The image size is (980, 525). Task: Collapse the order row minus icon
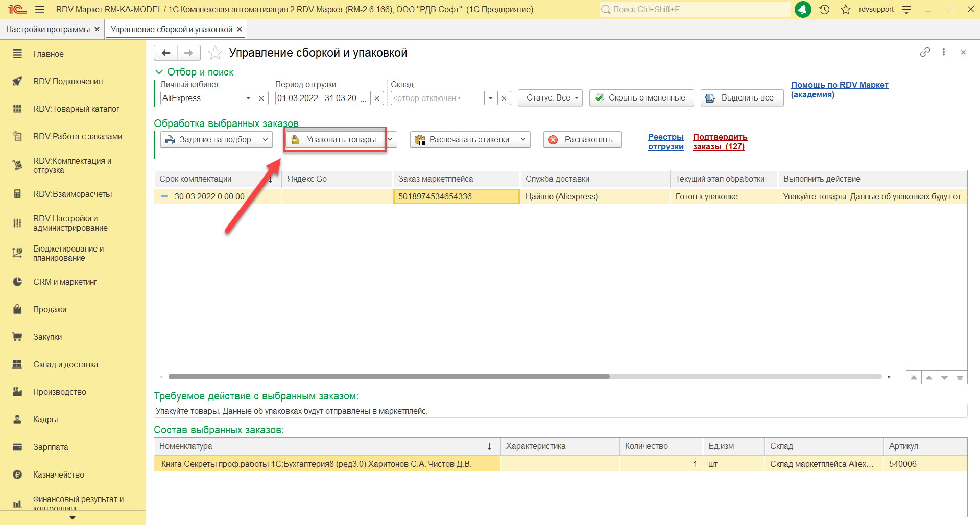coord(164,196)
